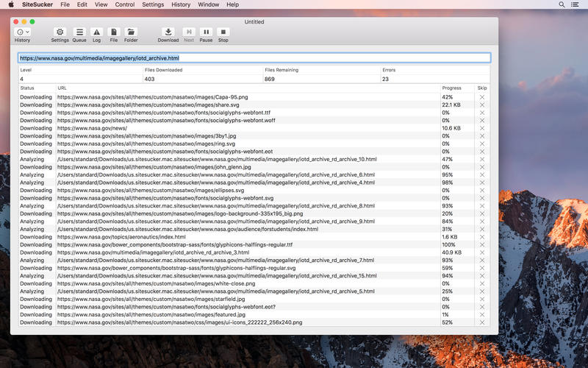Image resolution: width=588 pixels, height=368 pixels.
Task: Sort by the Progress column header
Action: coord(456,88)
